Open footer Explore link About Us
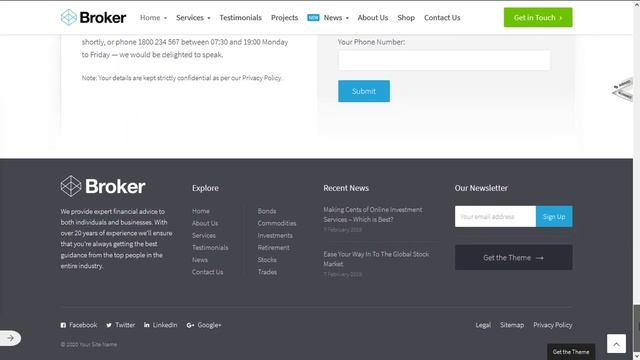The width and height of the screenshot is (640, 360). click(x=205, y=223)
